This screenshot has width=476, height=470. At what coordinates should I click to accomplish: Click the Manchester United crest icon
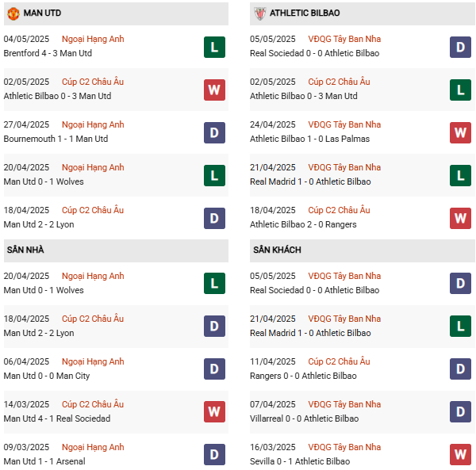coord(13,13)
